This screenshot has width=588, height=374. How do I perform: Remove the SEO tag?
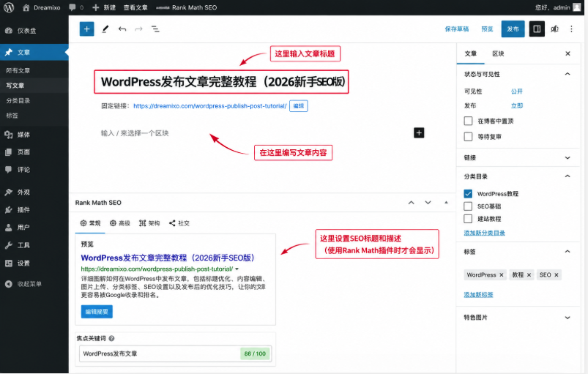coord(556,275)
